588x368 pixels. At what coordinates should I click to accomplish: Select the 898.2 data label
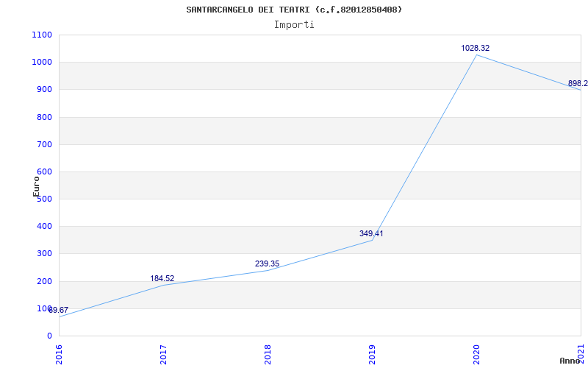click(x=578, y=83)
